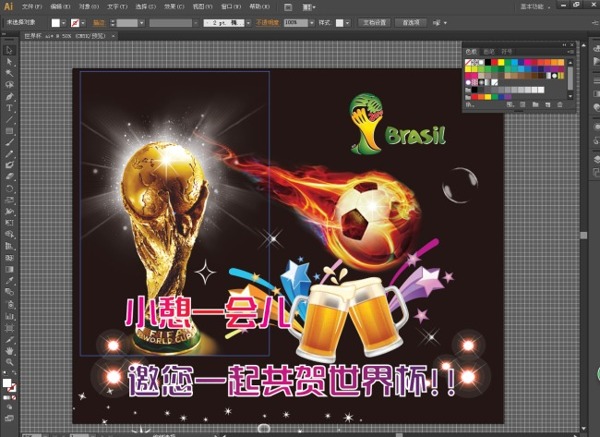Select the Hand tool
The image size is (600, 437).
pos(9,351)
